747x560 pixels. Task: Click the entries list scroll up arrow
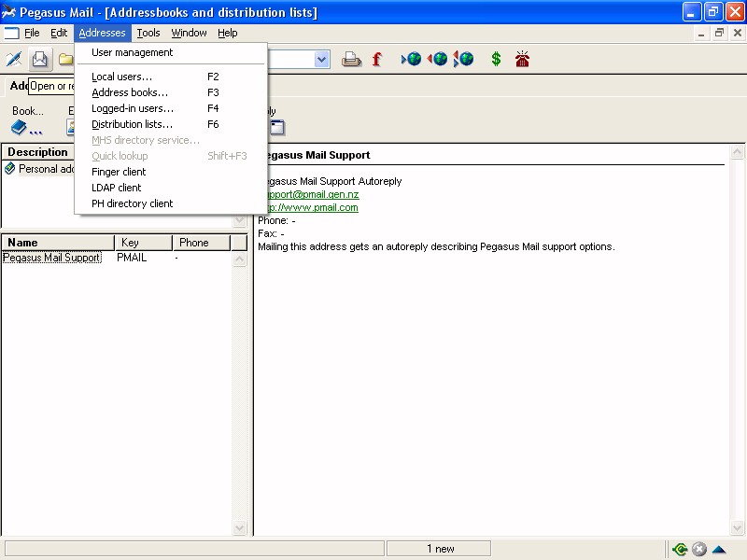240,259
